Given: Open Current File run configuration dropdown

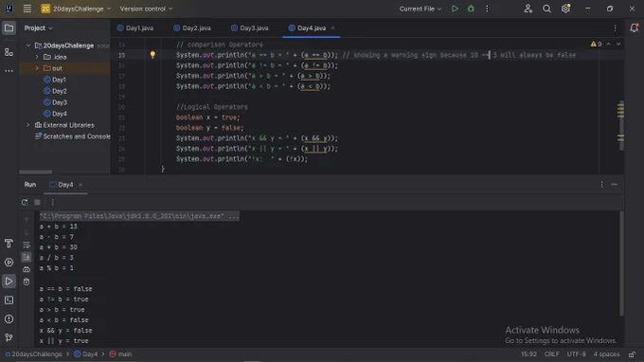Looking at the screenshot, I should coord(420,9).
